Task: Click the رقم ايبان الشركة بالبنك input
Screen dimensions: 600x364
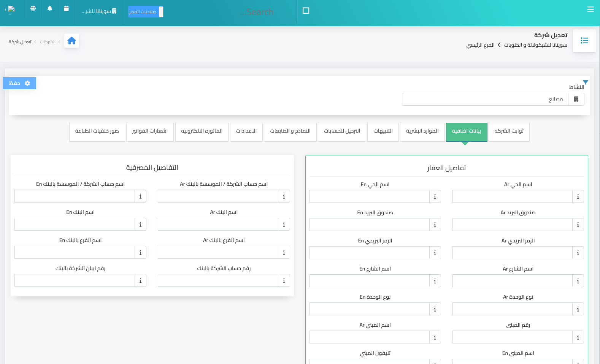Action: click(75, 280)
